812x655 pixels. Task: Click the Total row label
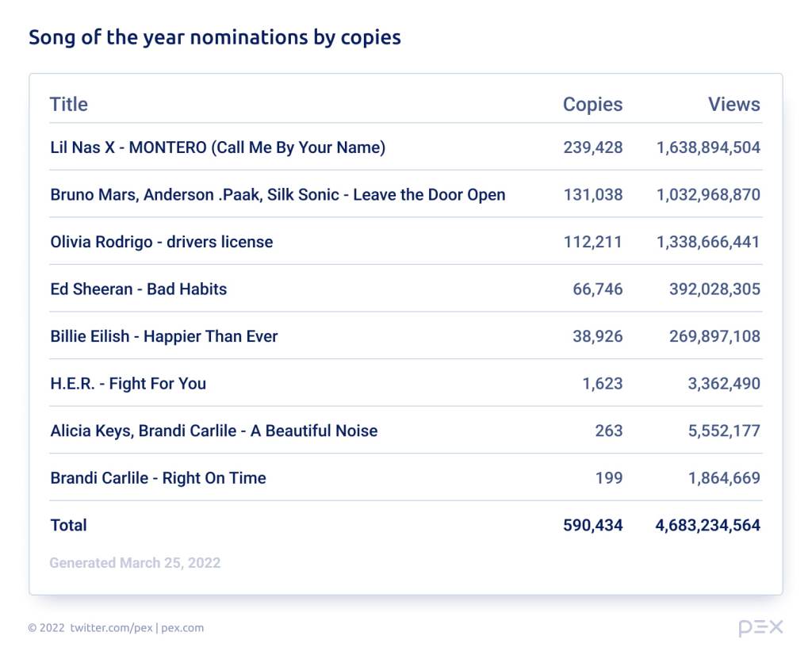coord(68,525)
